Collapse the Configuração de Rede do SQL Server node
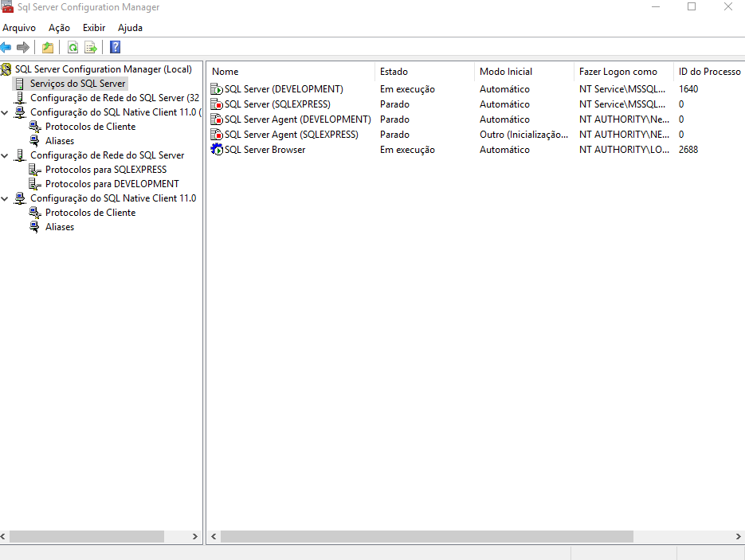Viewport: 745px width, 560px height. pyautogui.click(x=5, y=155)
